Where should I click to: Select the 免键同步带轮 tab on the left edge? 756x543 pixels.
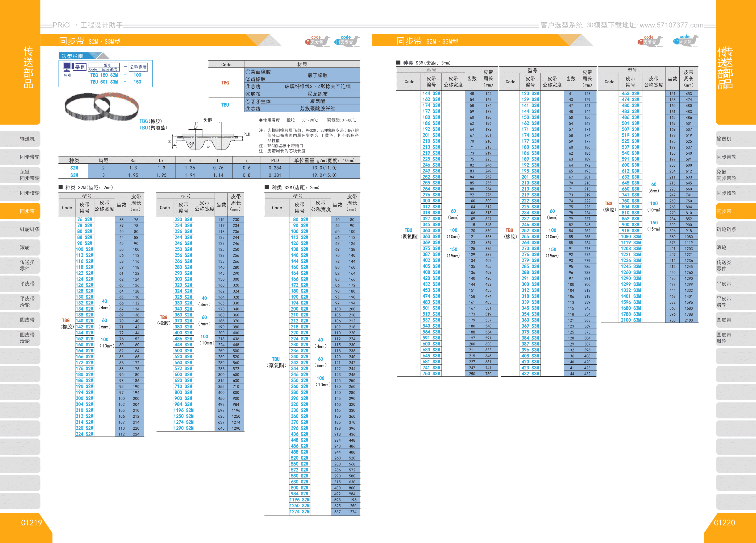click(20, 175)
